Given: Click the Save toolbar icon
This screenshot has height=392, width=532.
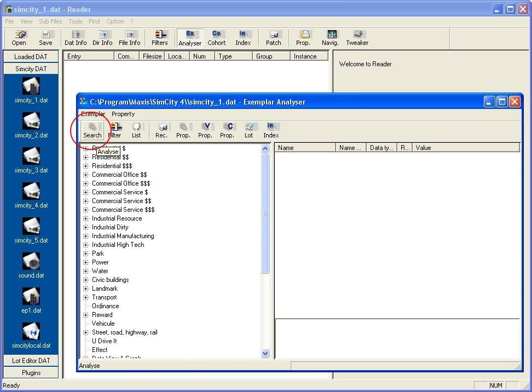Looking at the screenshot, I should tap(45, 38).
